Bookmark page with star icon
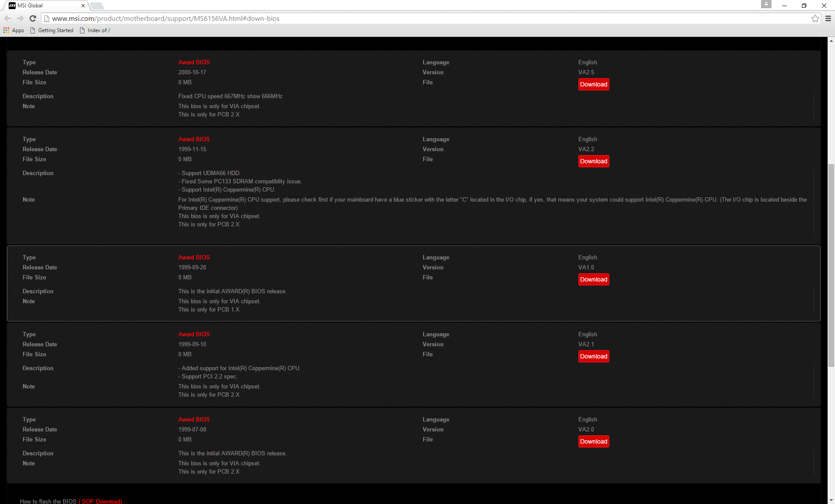This screenshot has width=835, height=504. click(x=815, y=18)
